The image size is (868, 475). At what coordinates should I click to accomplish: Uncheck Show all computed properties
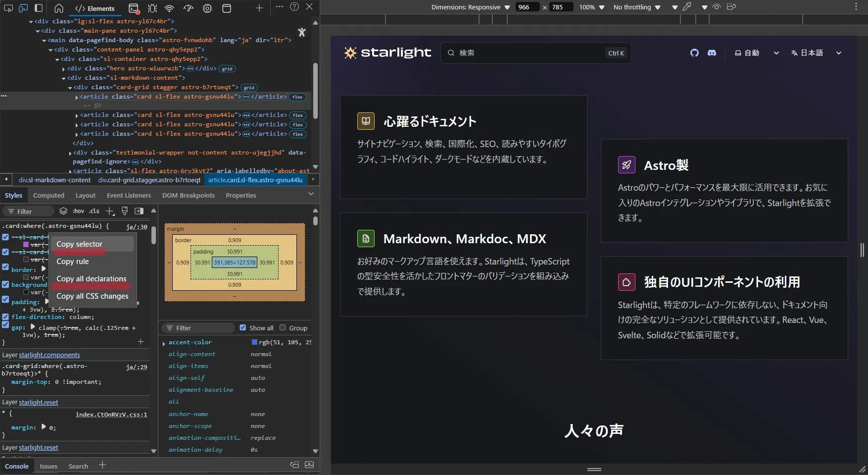pyautogui.click(x=242, y=327)
